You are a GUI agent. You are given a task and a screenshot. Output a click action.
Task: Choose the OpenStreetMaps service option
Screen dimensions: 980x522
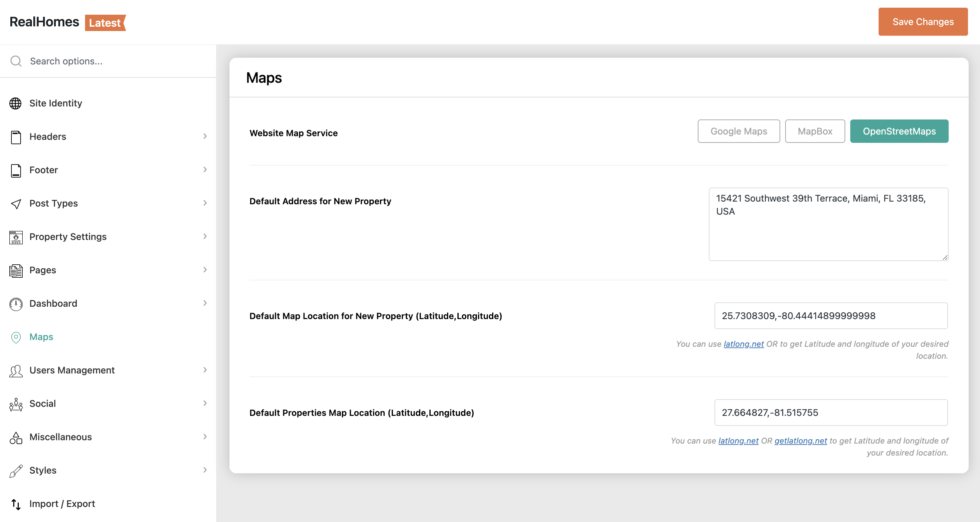(x=899, y=132)
